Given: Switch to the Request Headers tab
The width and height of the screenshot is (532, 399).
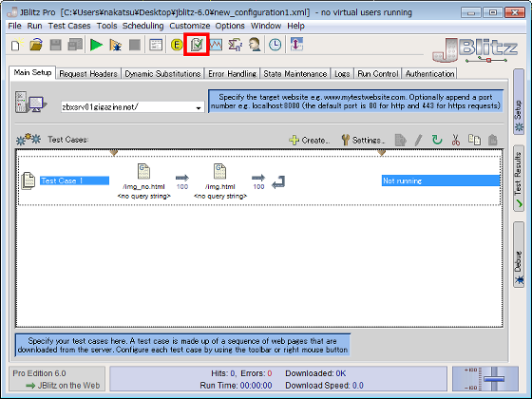Looking at the screenshot, I should click(88, 74).
